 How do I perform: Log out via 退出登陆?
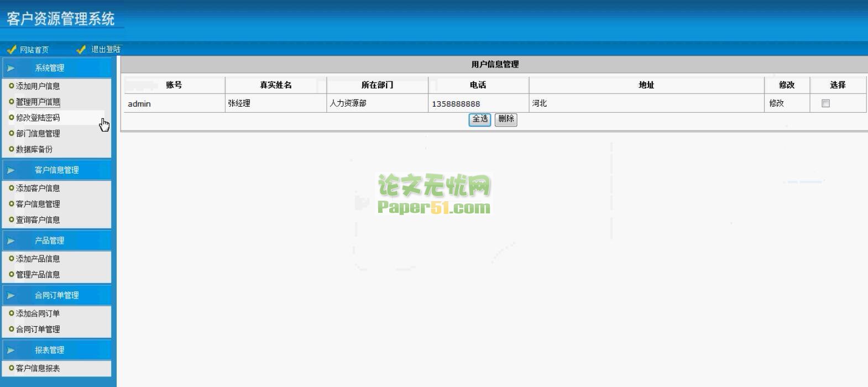[106, 49]
